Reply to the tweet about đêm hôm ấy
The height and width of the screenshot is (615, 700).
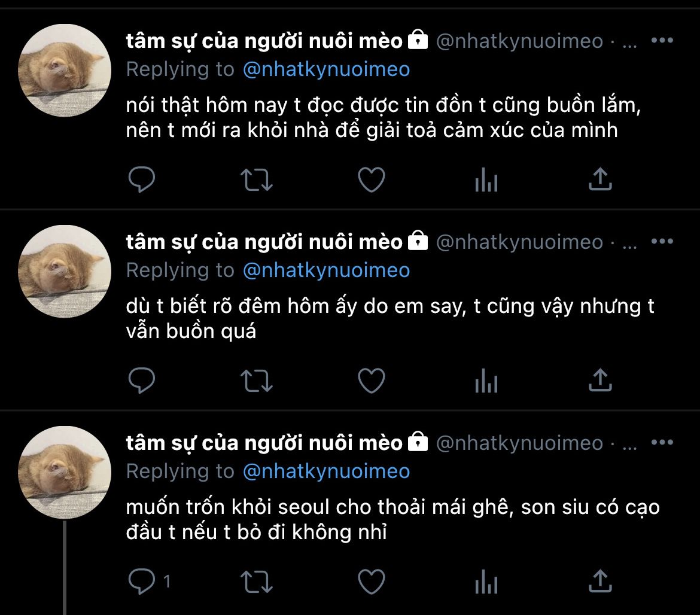pos(142,380)
